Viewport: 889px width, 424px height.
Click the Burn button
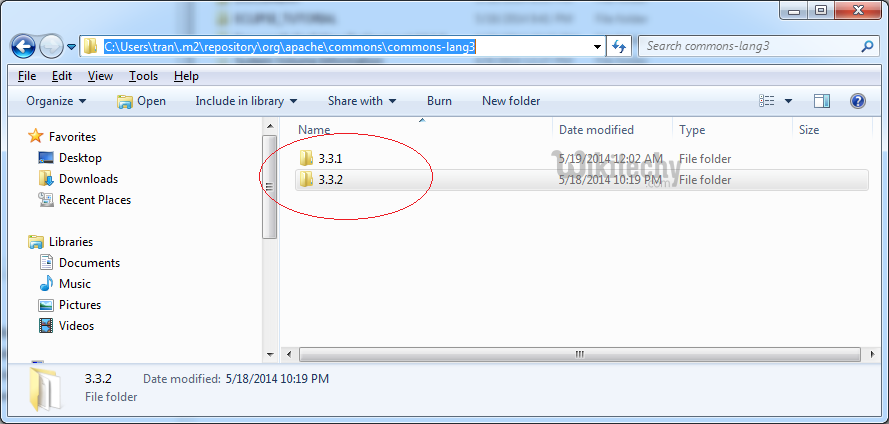click(439, 101)
